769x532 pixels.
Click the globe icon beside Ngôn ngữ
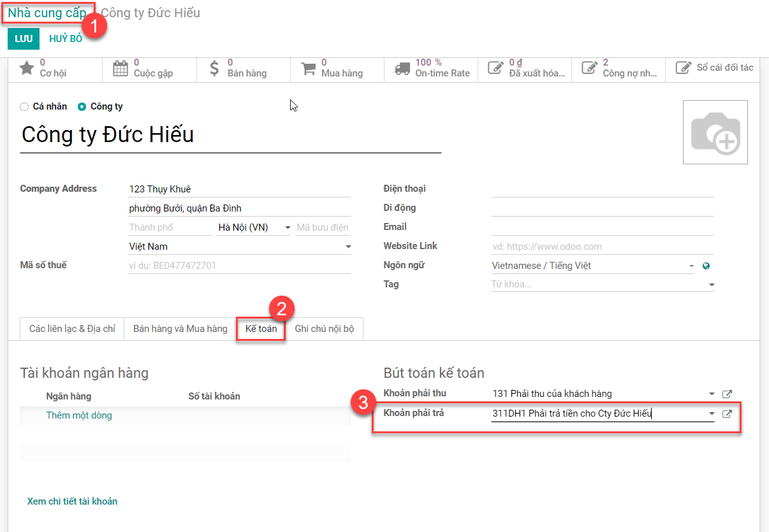point(706,266)
